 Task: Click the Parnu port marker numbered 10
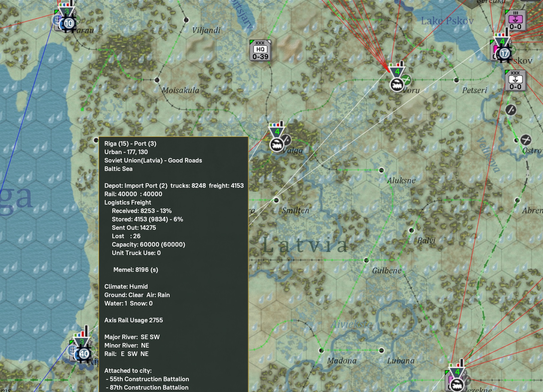(69, 23)
